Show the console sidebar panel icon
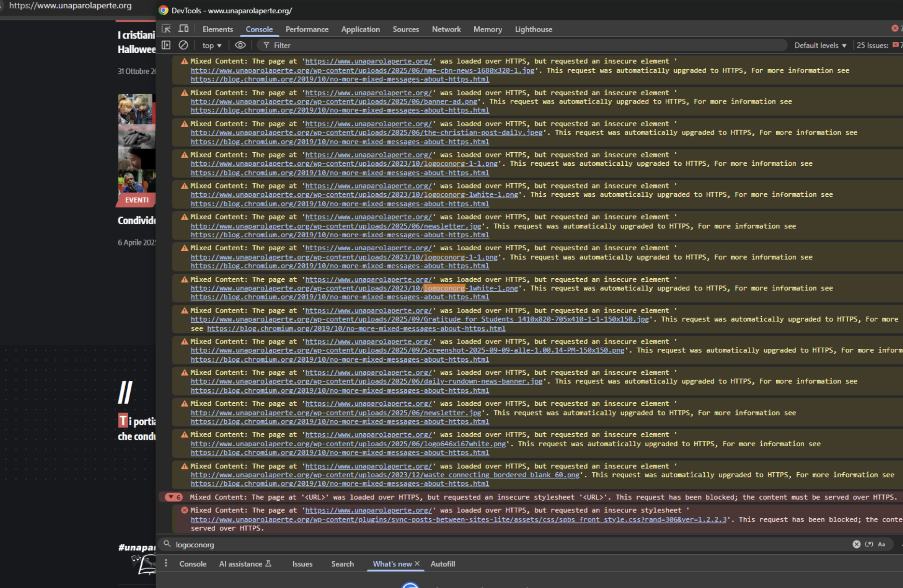The height and width of the screenshot is (588, 903). pos(166,45)
